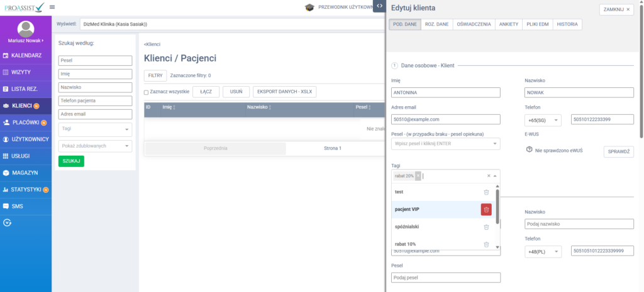
Task: Click the eWUŚ help question mark icon
Action: 530,149
